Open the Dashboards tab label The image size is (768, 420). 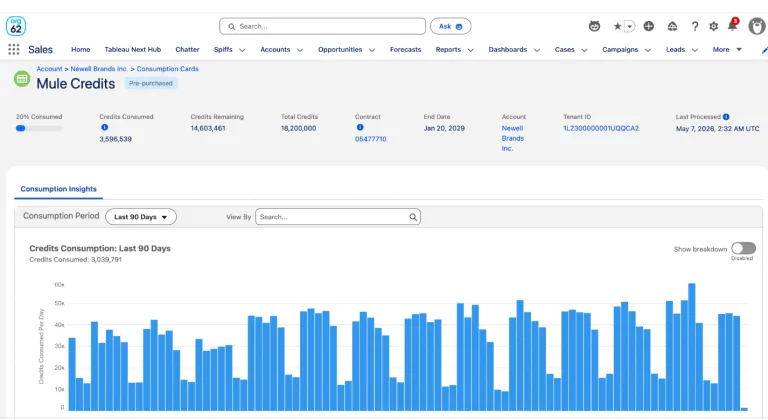(507, 49)
